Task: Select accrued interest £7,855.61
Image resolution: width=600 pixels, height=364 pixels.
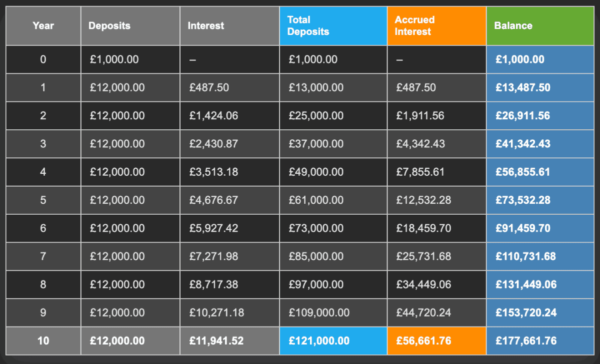Action: coord(420,172)
